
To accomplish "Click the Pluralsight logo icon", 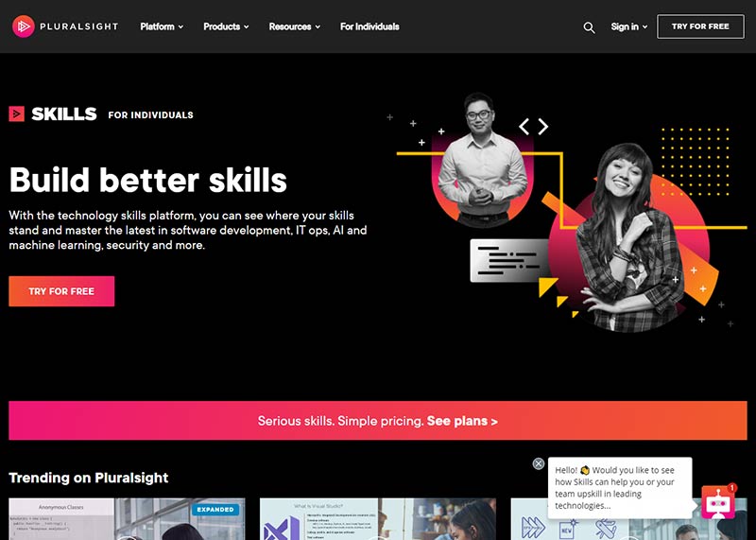I will click(23, 26).
